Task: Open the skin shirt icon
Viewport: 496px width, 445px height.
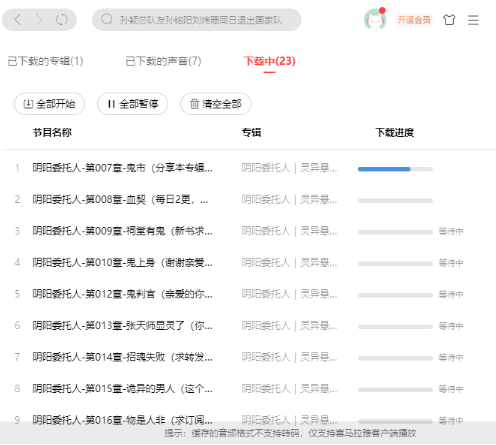Action: coord(449,20)
